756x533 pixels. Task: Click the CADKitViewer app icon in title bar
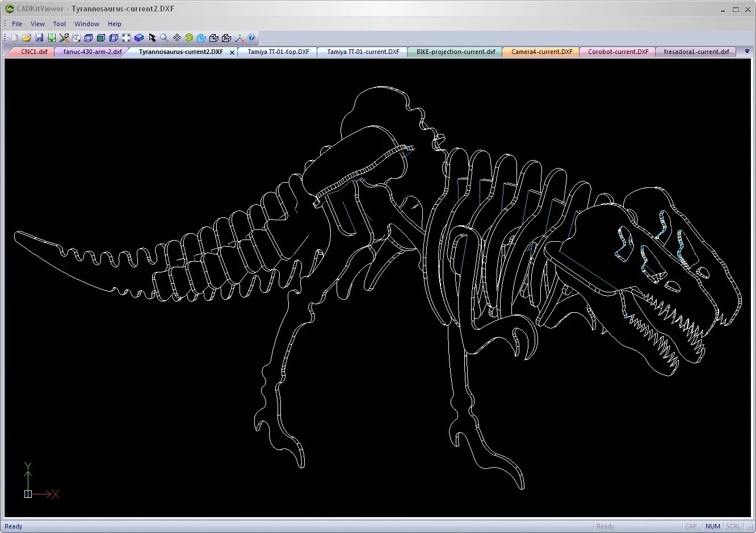coord(9,9)
